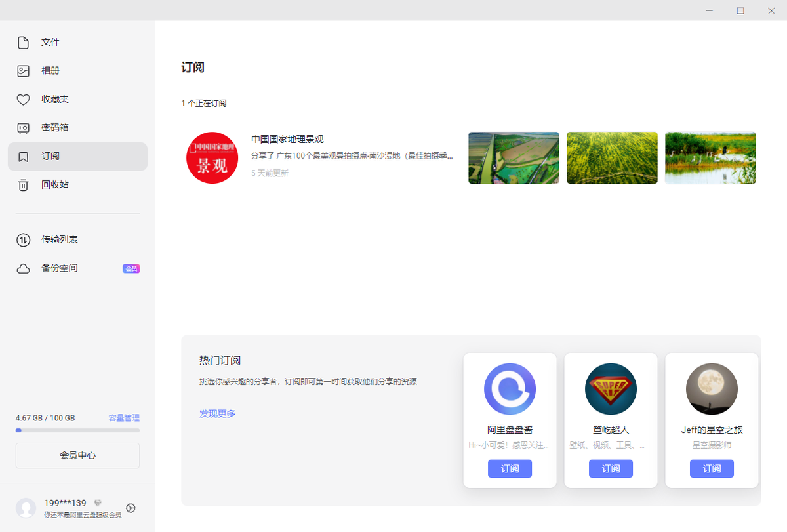
Task: Open the 发现更多 link
Action: 217,413
